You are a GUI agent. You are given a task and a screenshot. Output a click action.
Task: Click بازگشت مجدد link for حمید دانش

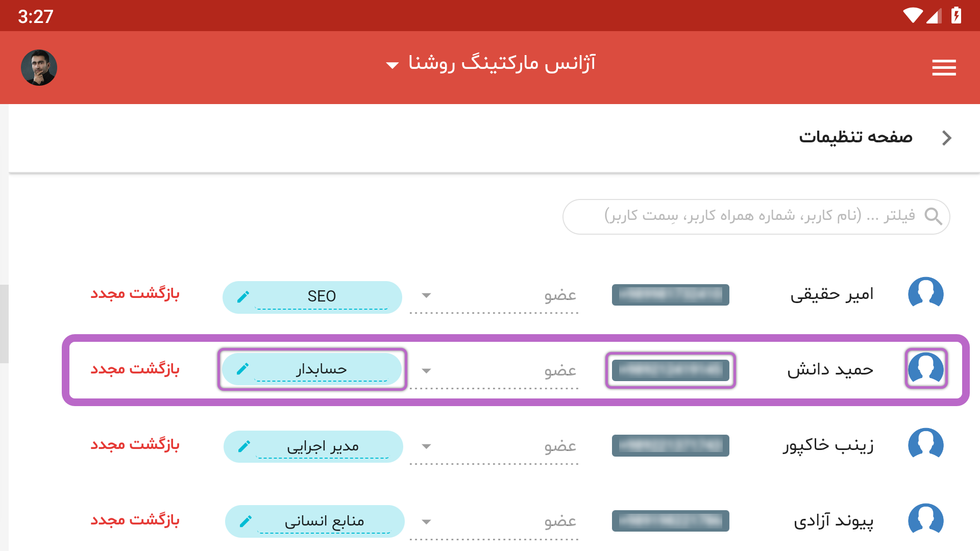tap(135, 369)
